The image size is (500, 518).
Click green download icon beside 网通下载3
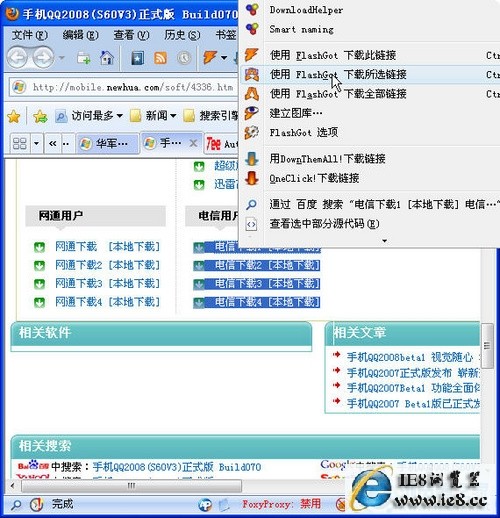point(39,284)
